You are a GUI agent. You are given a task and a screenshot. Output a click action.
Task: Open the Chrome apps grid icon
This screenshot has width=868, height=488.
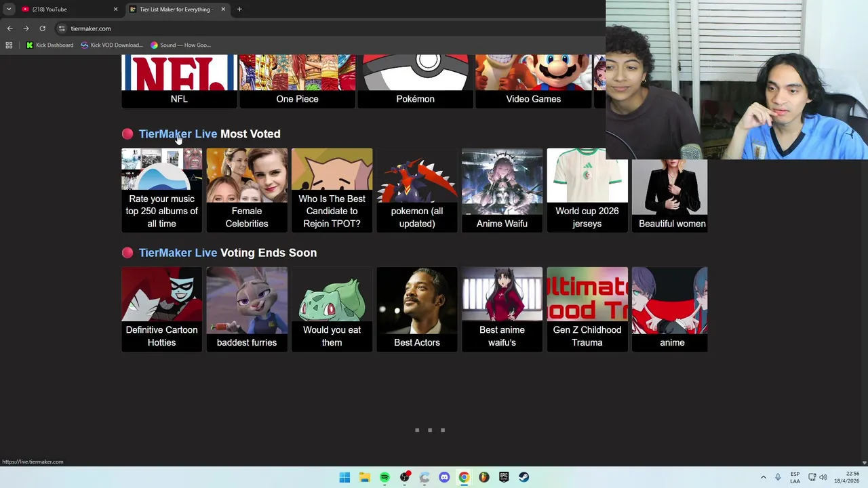(9, 45)
